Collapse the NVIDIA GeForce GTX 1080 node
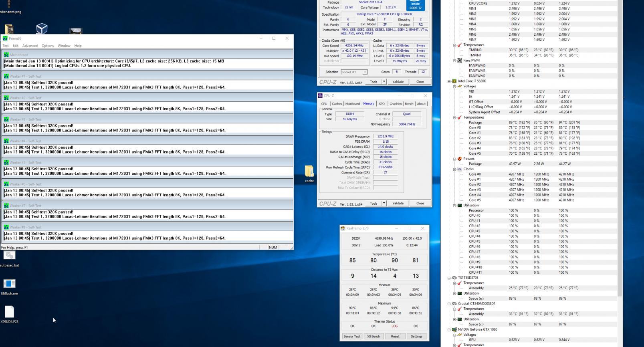 click(449, 330)
